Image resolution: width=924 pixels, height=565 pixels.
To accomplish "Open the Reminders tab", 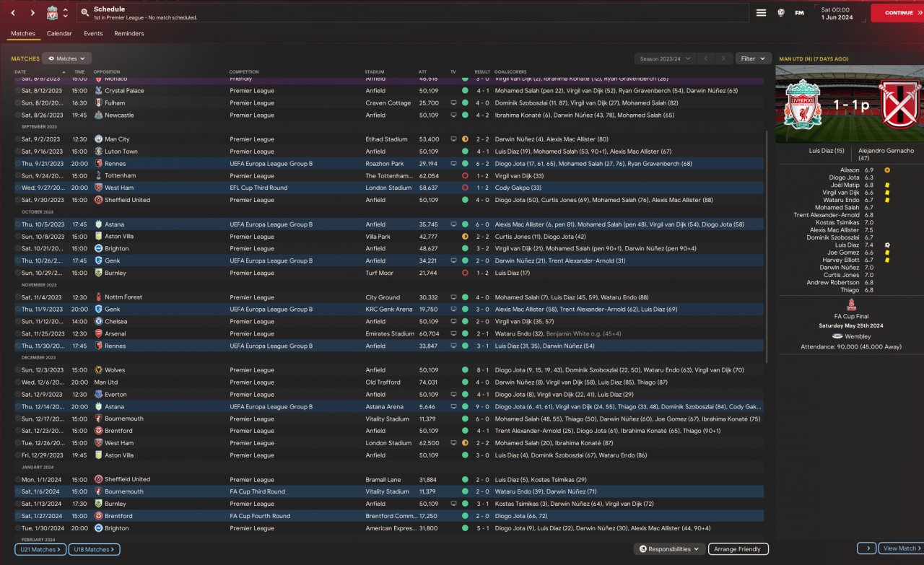I will tap(129, 34).
